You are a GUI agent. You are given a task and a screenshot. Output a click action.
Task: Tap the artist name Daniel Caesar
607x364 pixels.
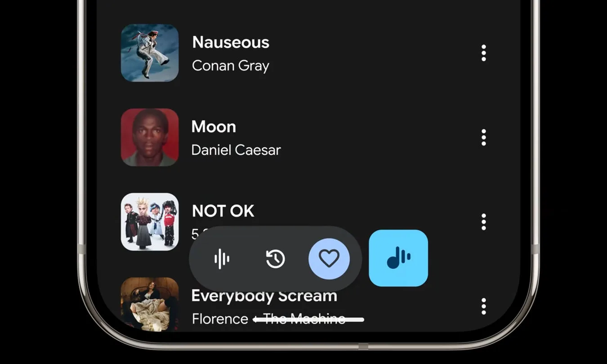(236, 150)
